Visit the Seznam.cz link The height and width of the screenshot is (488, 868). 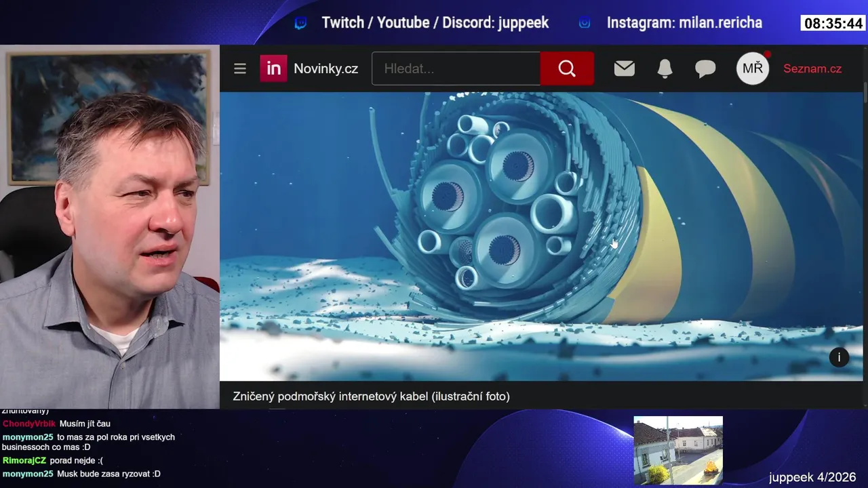812,68
